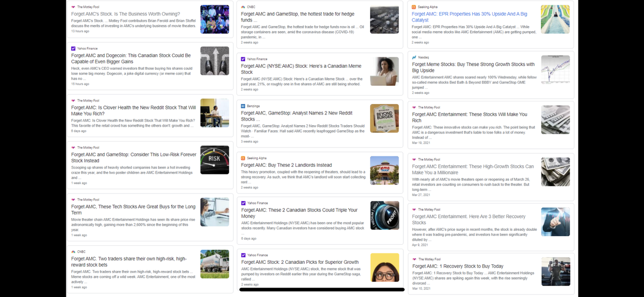This screenshot has height=297, width=644.
Task: Click shoes-and-arrows thumbnail on Dogecoin article
Action: coord(214,61)
